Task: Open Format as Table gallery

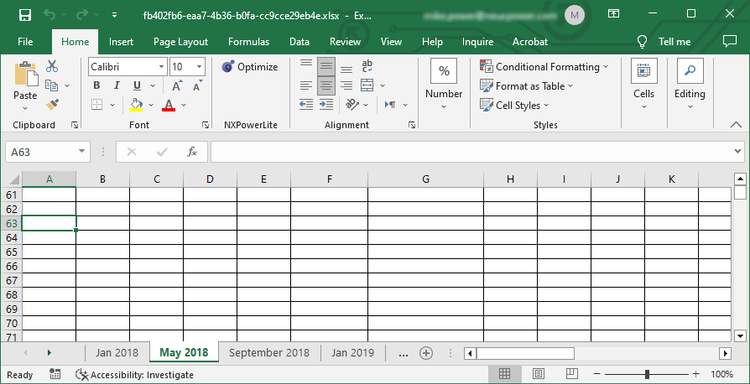Action: 526,86
